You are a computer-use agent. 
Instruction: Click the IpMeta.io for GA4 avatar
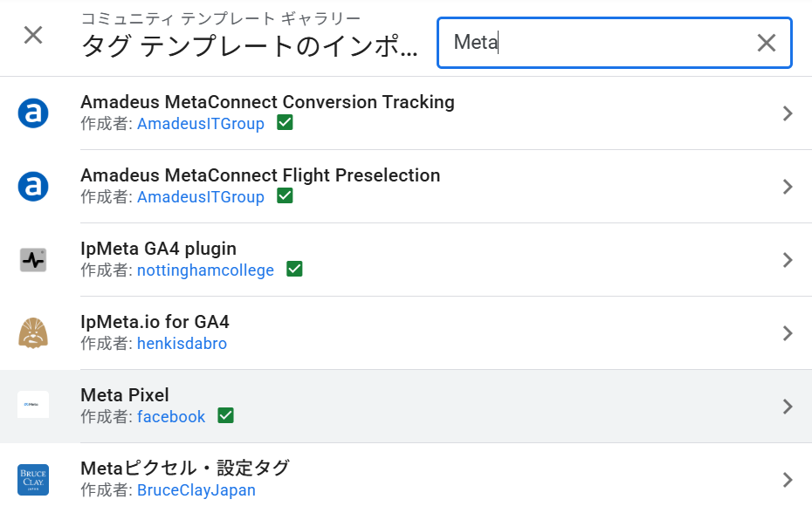(x=33, y=333)
